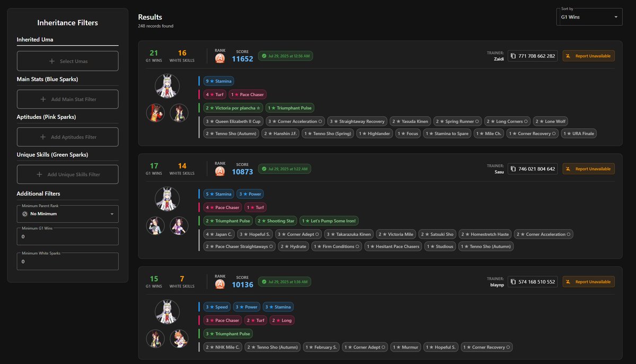Copy trainer ID 746 021 804 642
This screenshot has height=364, width=636.
533,169
